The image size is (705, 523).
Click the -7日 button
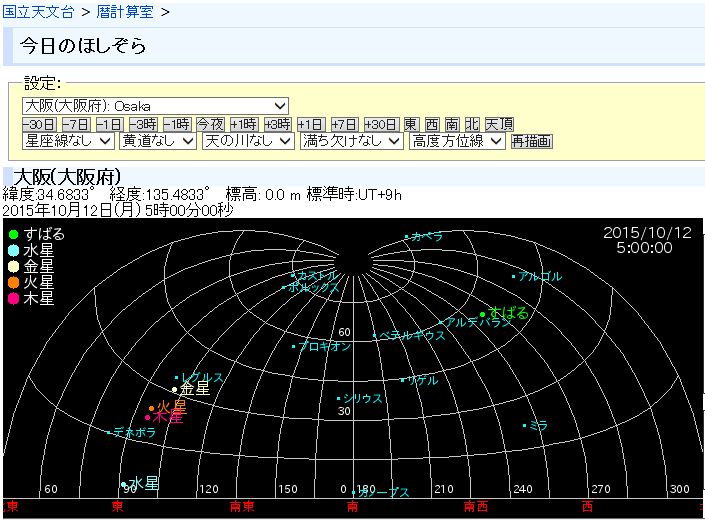[76, 124]
